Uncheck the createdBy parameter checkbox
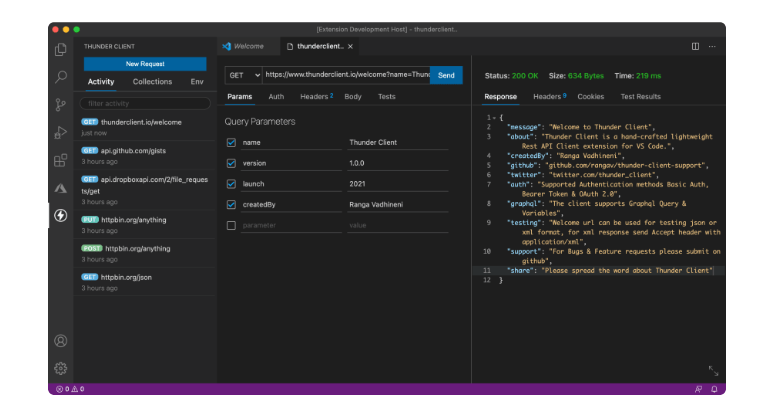This screenshot has height=417, width=768. (x=231, y=204)
